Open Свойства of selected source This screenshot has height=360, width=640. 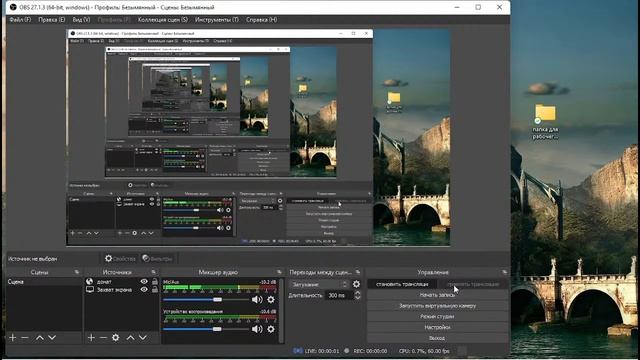pyautogui.click(x=120, y=258)
